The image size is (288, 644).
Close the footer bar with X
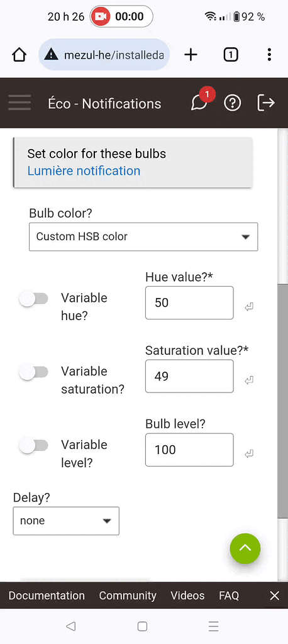tap(274, 596)
